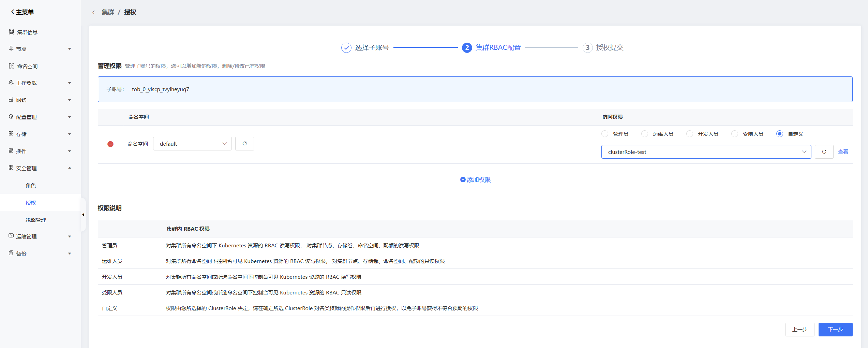The width and height of the screenshot is (868, 348).
Task: Refresh the namespace list next to default
Action: pos(244,144)
